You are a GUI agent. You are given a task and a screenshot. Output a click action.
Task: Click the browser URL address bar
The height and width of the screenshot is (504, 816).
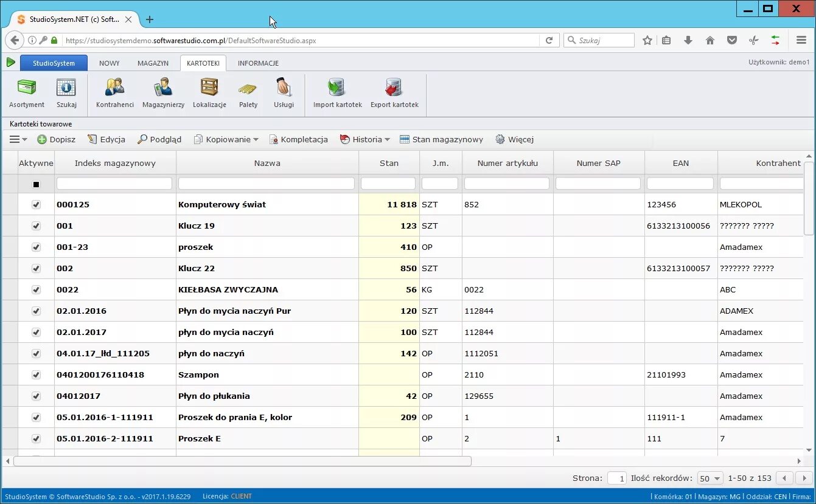[301, 41]
